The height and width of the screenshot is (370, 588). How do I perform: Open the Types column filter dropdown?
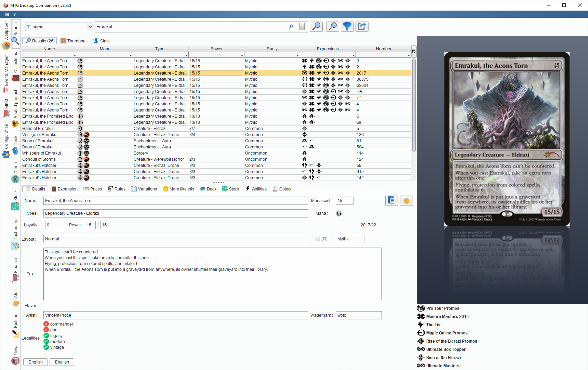click(x=186, y=55)
